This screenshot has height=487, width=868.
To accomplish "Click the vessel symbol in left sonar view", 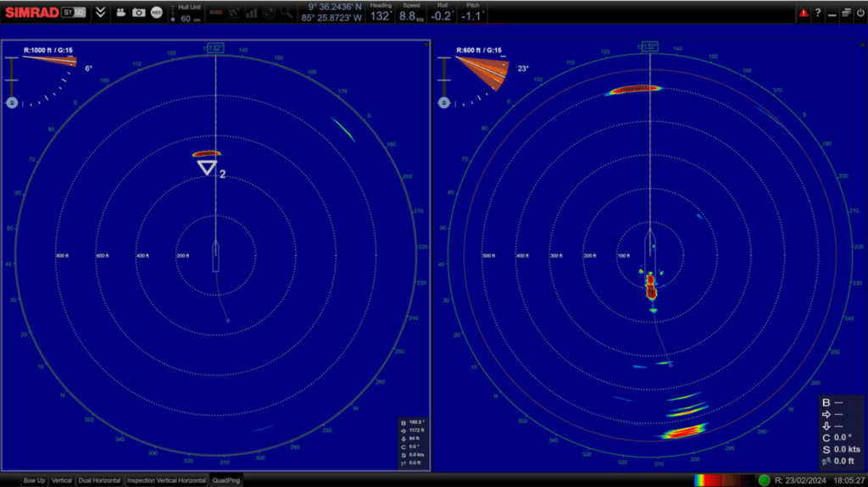I will pyautogui.click(x=216, y=256).
